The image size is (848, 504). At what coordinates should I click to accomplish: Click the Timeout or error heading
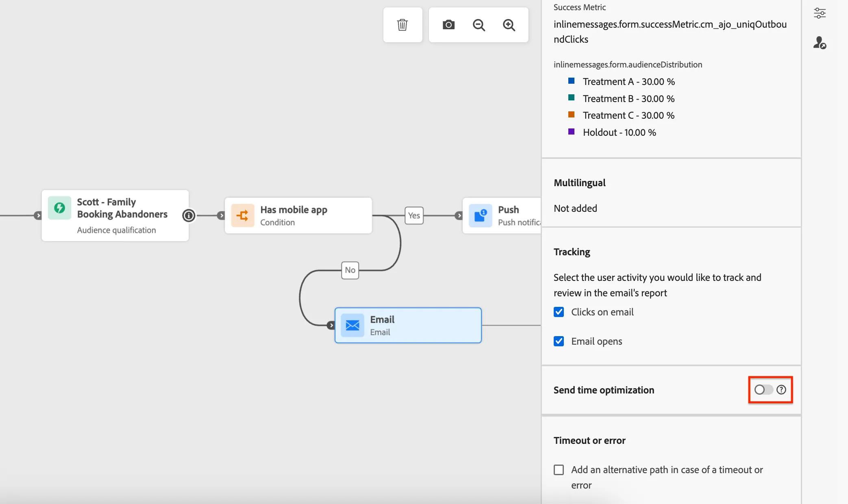point(589,441)
